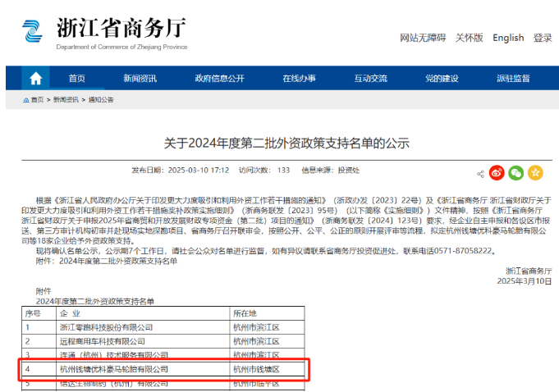Click the small home icon in breadcrumb
The width and height of the screenshot is (559, 392).
tap(25, 100)
